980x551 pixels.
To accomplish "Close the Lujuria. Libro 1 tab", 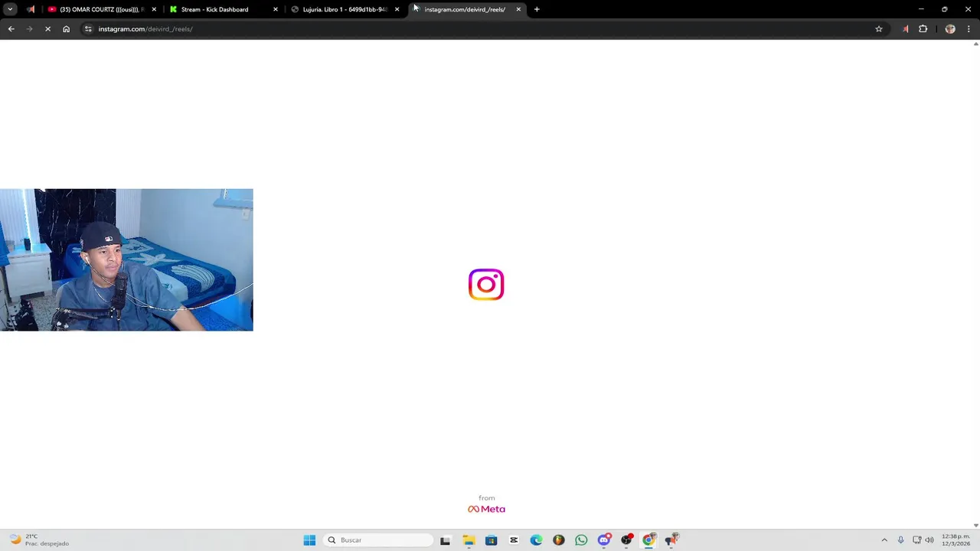I will point(397,9).
